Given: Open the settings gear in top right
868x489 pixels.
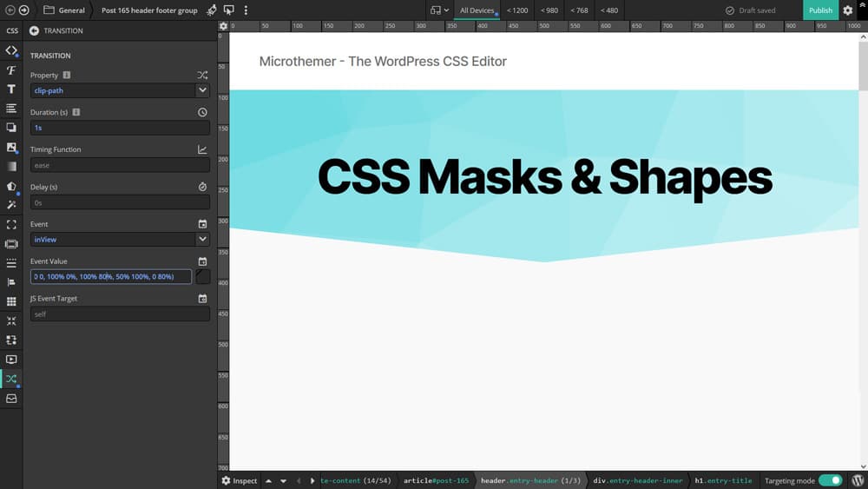Looking at the screenshot, I should click(847, 10).
